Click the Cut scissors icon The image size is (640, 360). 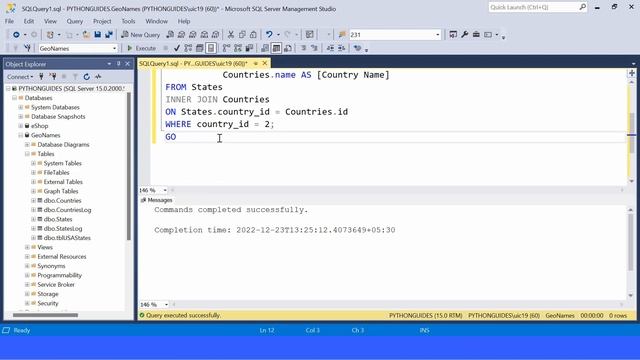pyautogui.click(x=231, y=35)
